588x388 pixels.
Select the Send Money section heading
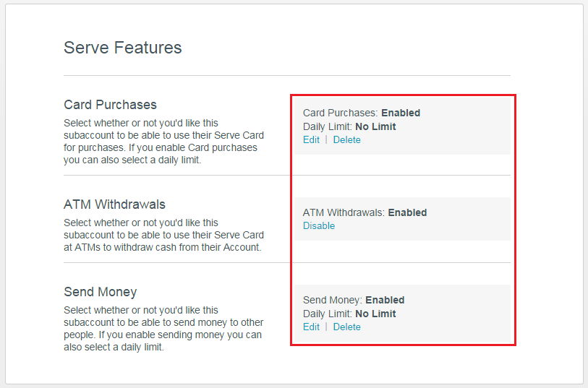point(100,292)
